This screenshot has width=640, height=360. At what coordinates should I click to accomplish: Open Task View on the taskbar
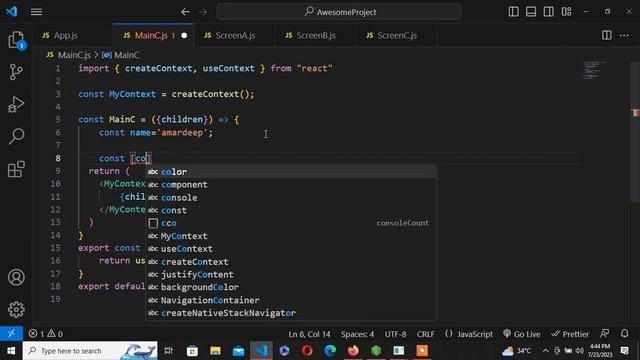tap(169, 351)
